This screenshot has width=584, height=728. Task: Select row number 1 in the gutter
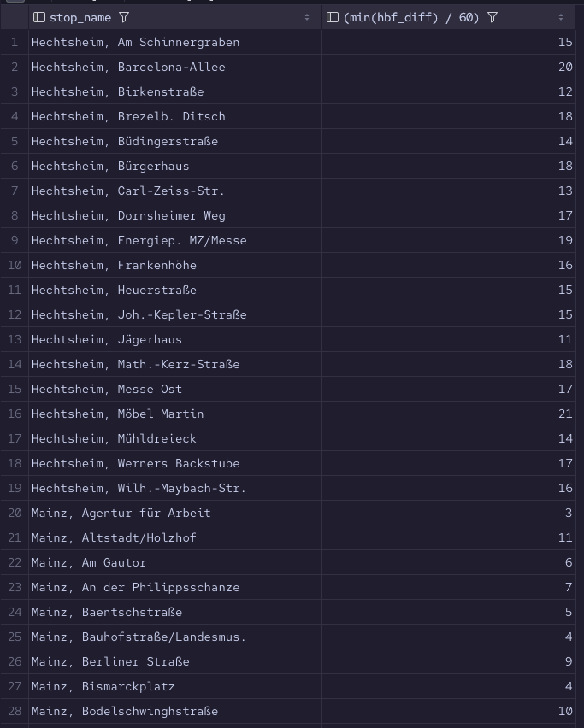[15, 42]
